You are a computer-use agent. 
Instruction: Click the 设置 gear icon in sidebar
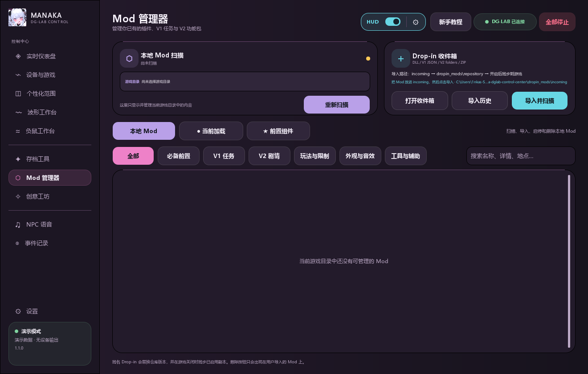(18, 311)
